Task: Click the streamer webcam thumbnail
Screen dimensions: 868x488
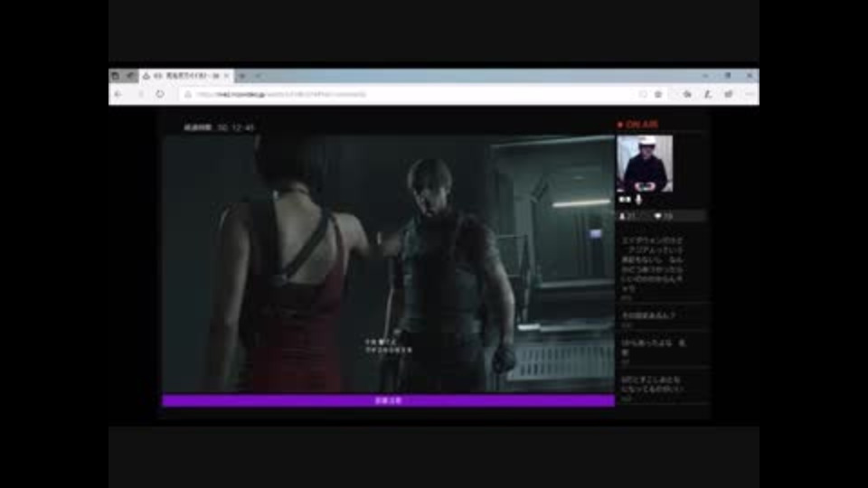Action: click(x=645, y=164)
